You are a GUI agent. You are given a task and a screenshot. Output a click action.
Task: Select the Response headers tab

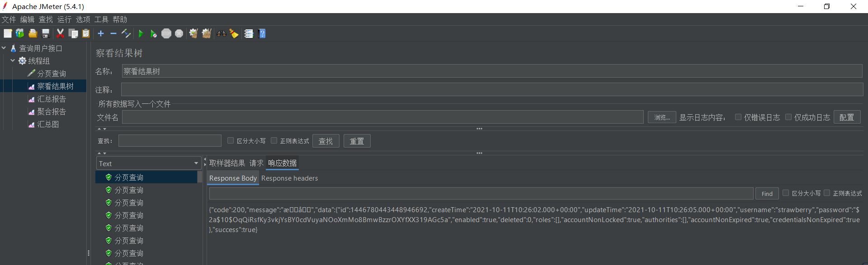click(289, 178)
